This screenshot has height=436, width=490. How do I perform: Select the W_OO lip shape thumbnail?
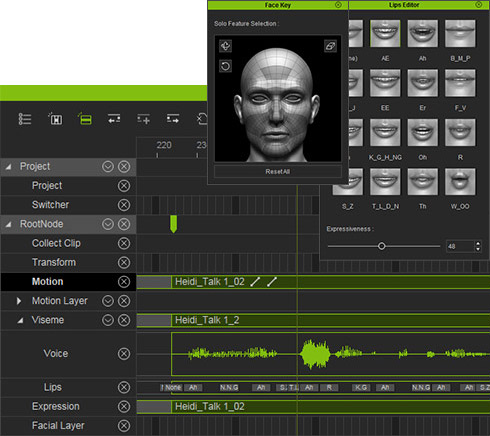click(x=460, y=182)
